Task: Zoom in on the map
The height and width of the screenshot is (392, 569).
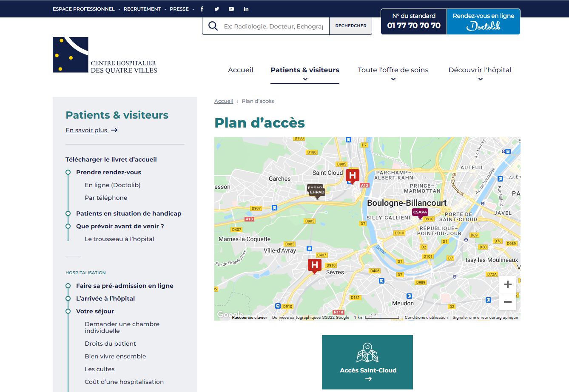Action: (x=507, y=285)
